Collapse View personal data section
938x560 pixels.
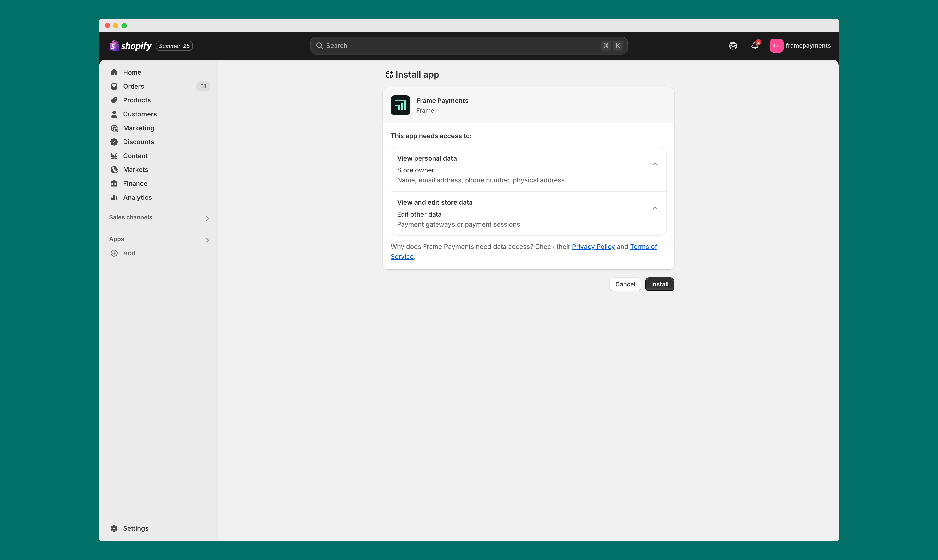655,164
